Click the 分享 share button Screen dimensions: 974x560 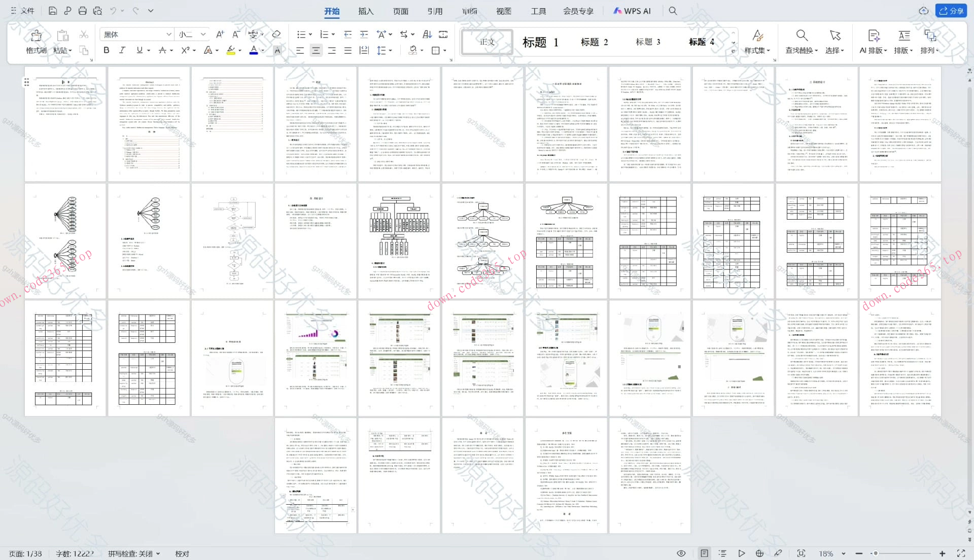click(x=951, y=11)
